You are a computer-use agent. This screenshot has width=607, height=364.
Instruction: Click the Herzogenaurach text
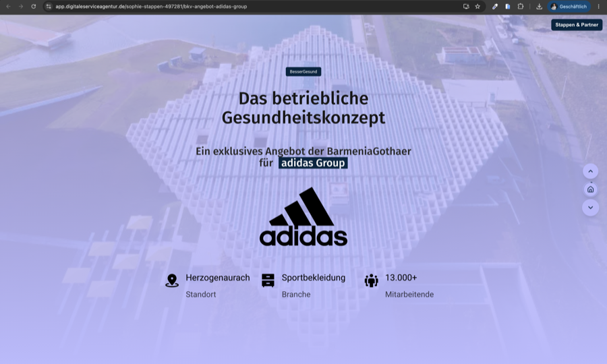pos(218,277)
